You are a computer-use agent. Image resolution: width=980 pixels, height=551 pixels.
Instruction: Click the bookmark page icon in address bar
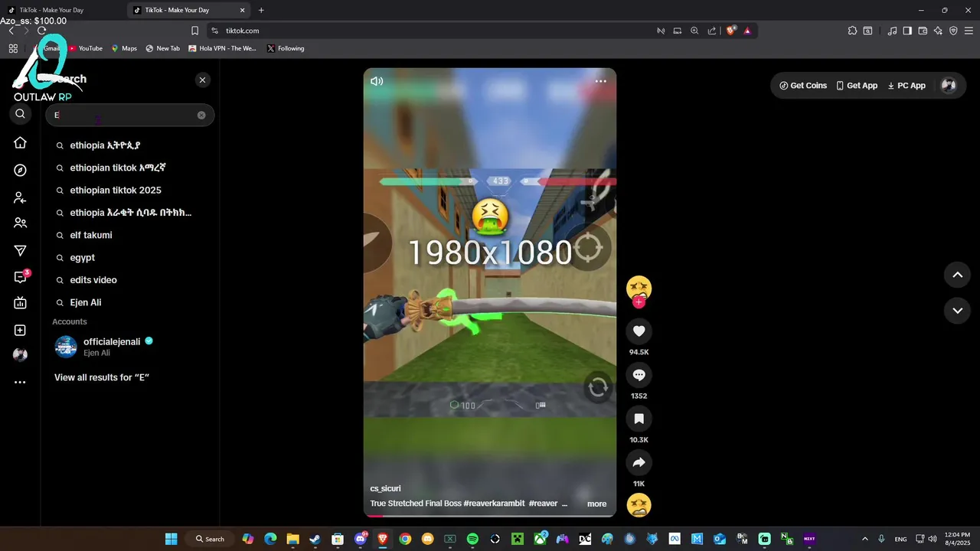point(194,31)
